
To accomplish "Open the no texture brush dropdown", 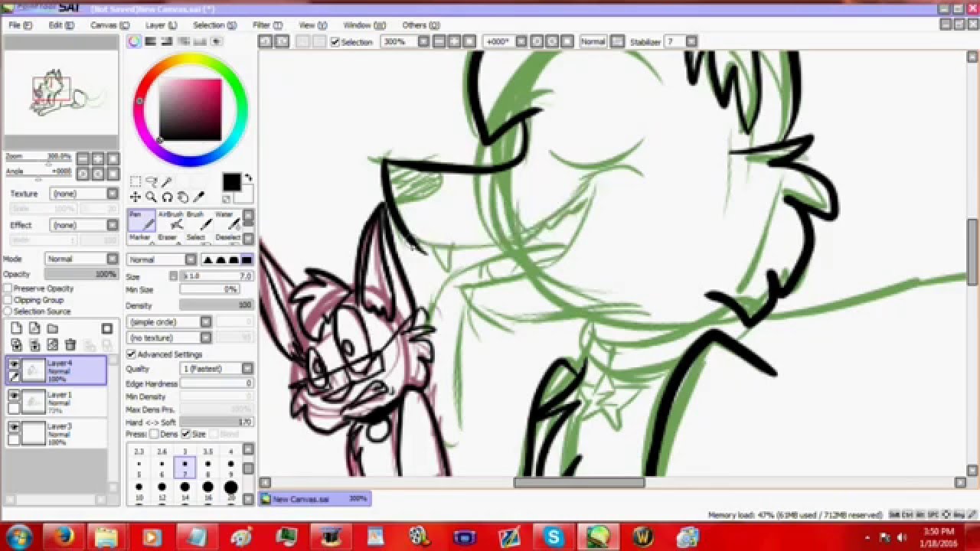I will tap(169, 337).
